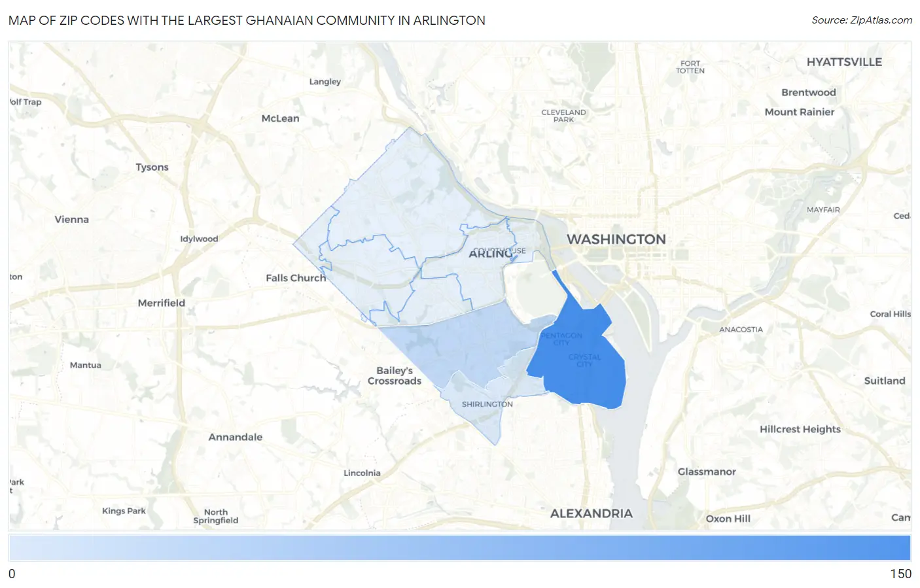Image resolution: width=920 pixels, height=588 pixels.
Task: Click the color gradient legend bar
Action: [x=459, y=547]
